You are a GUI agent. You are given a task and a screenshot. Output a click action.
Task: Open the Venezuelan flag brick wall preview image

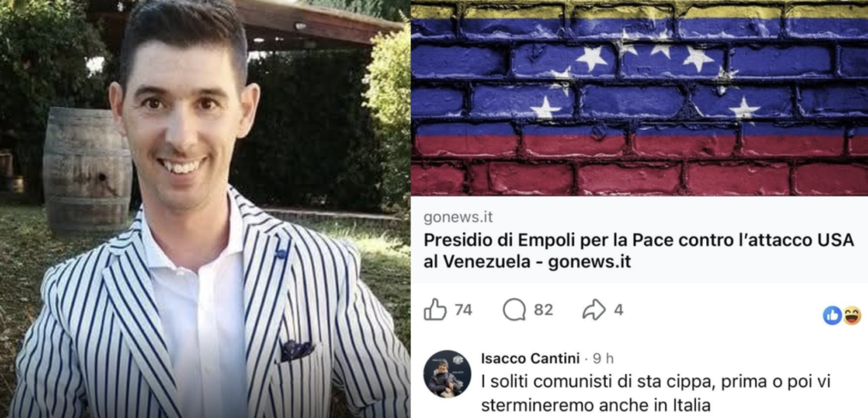(x=639, y=98)
